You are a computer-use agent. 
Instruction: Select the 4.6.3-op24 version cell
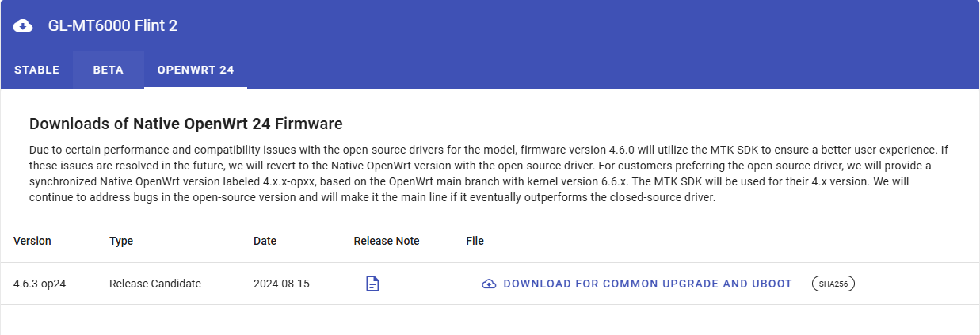(x=40, y=284)
